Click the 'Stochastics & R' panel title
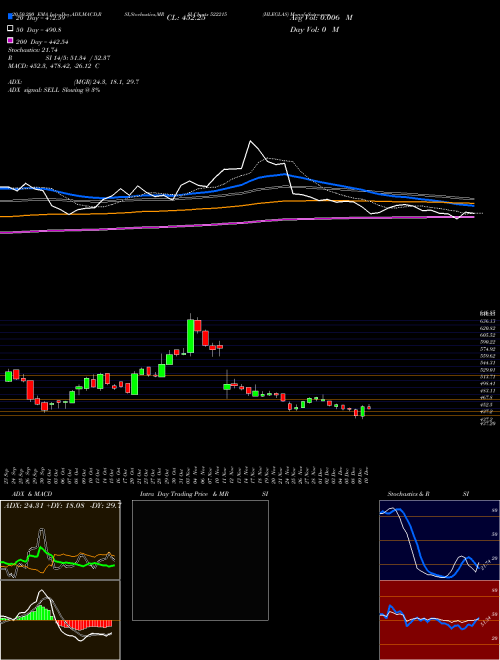Viewport: 500px width, 660px height. click(x=409, y=494)
